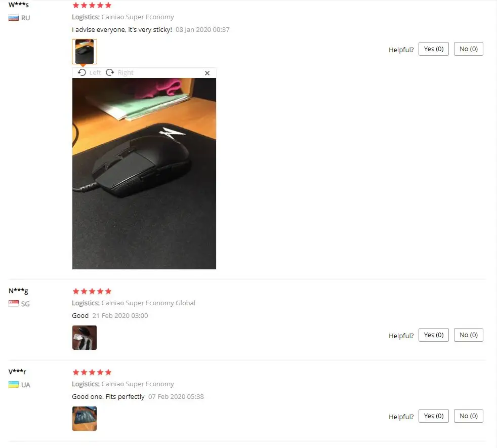Rotate the review photo right
The width and height of the screenshot is (497, 448).
coord(119,72)
